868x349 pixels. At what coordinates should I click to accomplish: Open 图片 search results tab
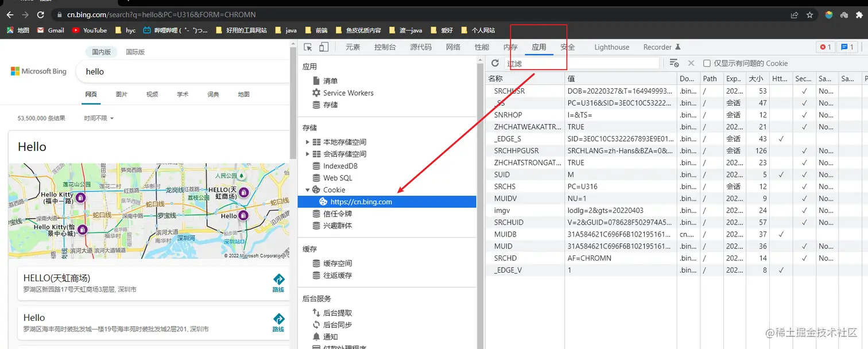tap(122, 94)
